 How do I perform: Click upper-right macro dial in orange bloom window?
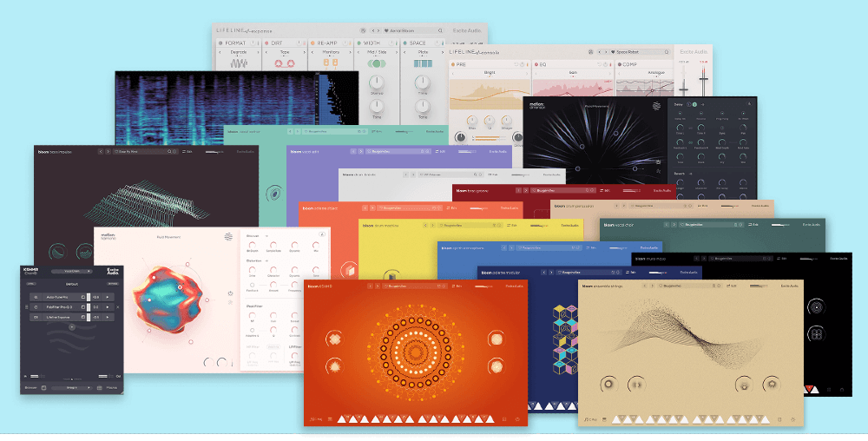(x=496, y=339)
